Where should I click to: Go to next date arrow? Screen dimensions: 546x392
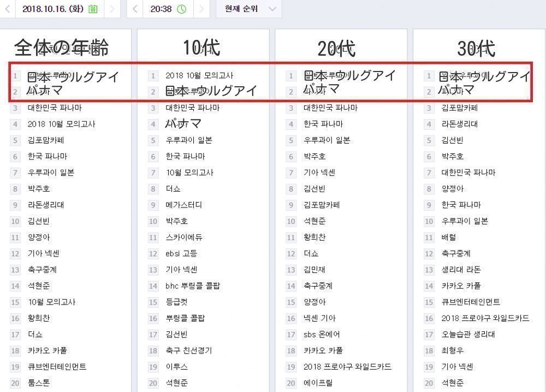[x=112, y=9]
